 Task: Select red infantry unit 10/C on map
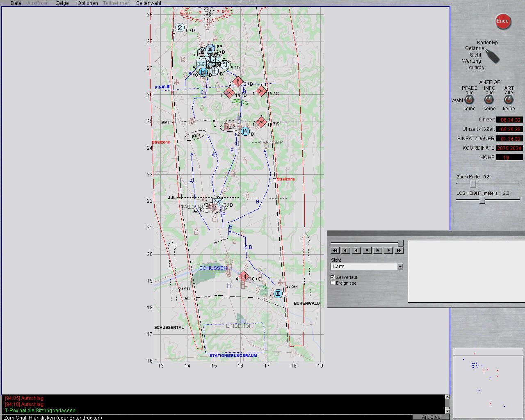pos(244,277)
